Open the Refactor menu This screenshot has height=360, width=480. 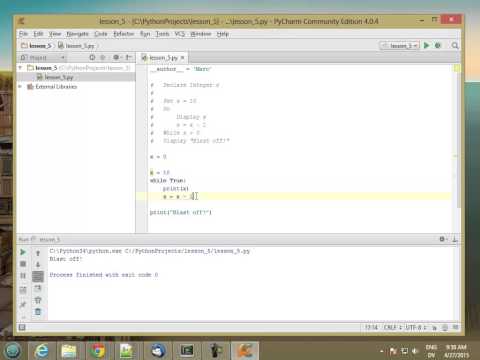click(124, 34)
